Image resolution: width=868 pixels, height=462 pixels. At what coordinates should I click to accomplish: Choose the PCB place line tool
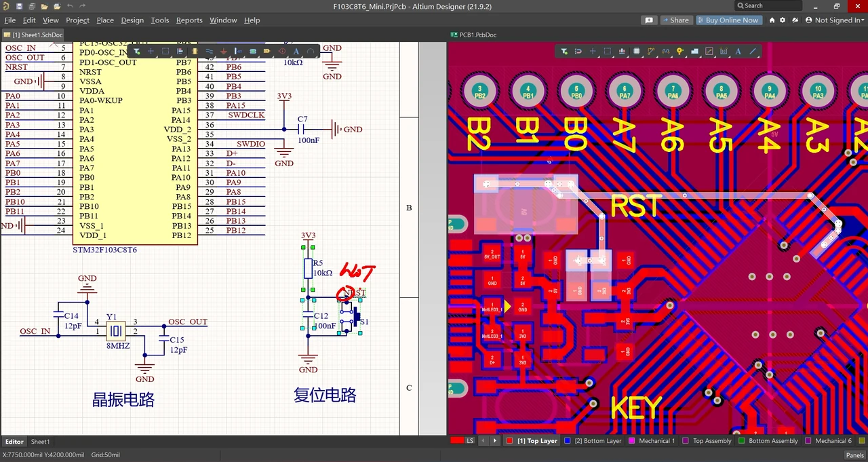pos(753,51)
